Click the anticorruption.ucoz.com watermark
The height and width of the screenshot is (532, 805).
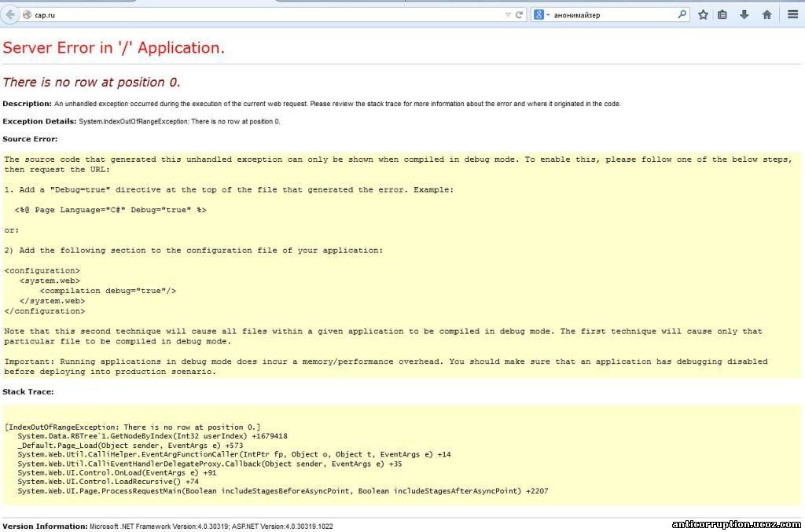(x=736, y=524)
